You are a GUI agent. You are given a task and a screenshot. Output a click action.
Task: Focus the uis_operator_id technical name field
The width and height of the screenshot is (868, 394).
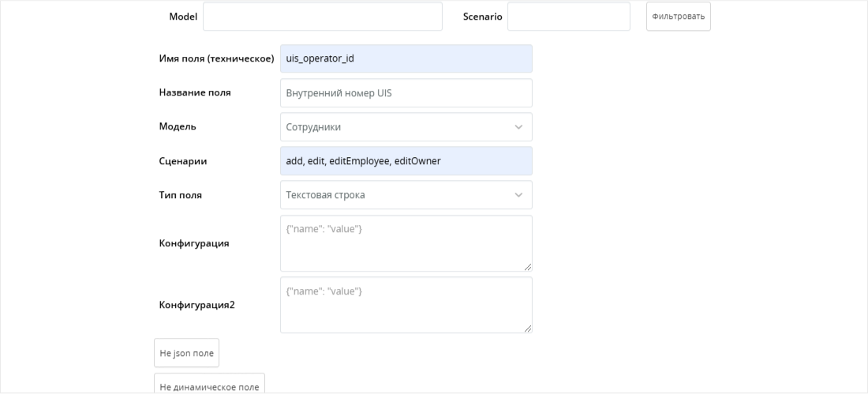[x=406, y=58]
